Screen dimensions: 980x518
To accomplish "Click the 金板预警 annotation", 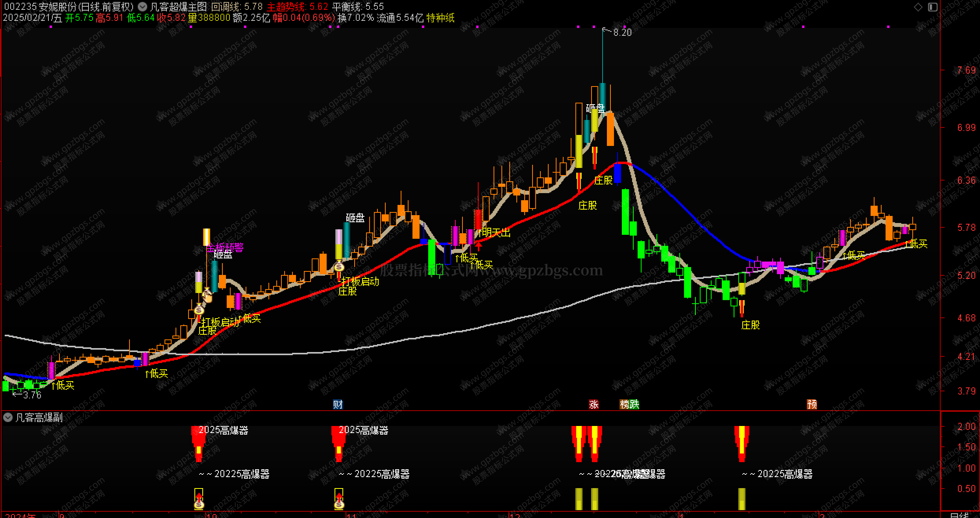I will pos(225,248).
